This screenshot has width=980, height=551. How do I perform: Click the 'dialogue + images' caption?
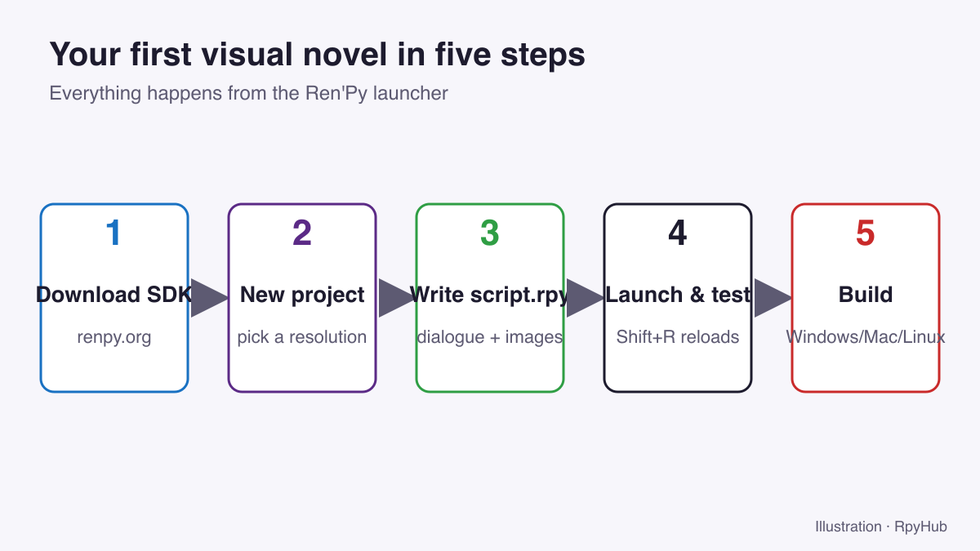coord(490,336)
